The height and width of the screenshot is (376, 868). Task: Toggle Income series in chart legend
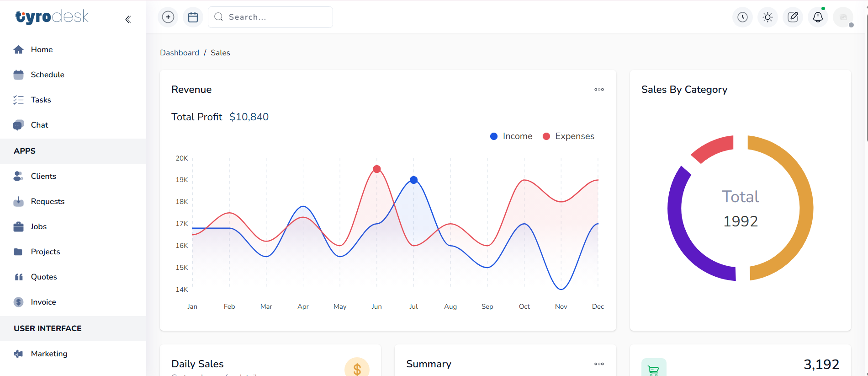click(511, 136)
